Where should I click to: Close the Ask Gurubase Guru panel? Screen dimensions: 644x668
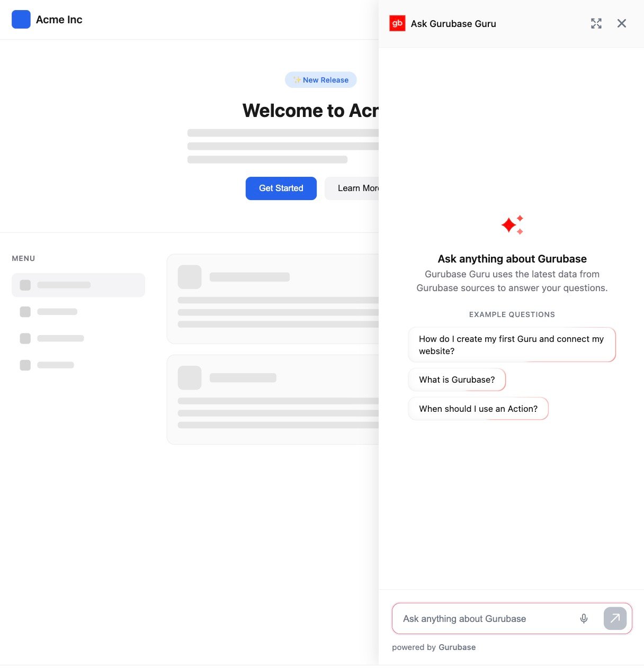(622, 23)
